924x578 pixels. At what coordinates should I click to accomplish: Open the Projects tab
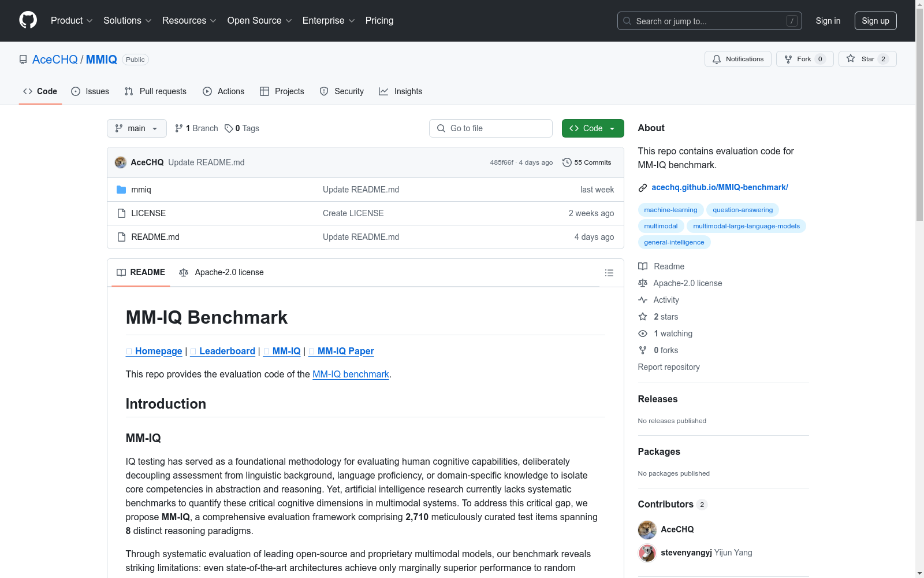pos(282,91)
